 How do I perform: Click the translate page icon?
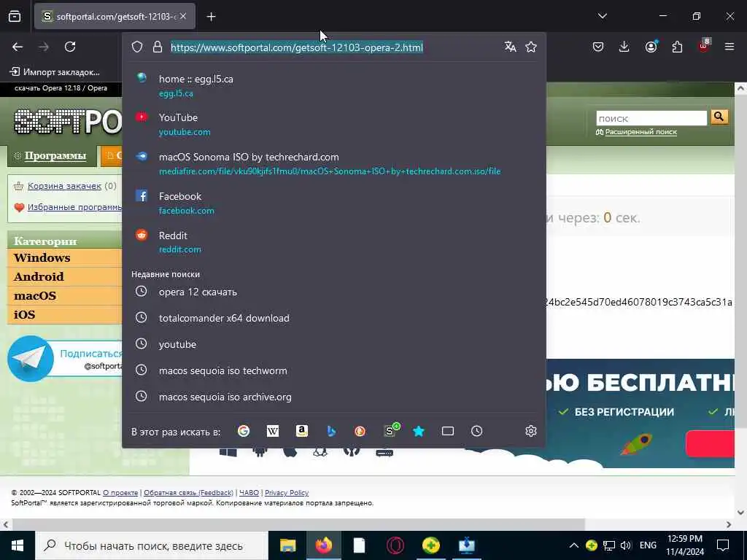[510, 47]
